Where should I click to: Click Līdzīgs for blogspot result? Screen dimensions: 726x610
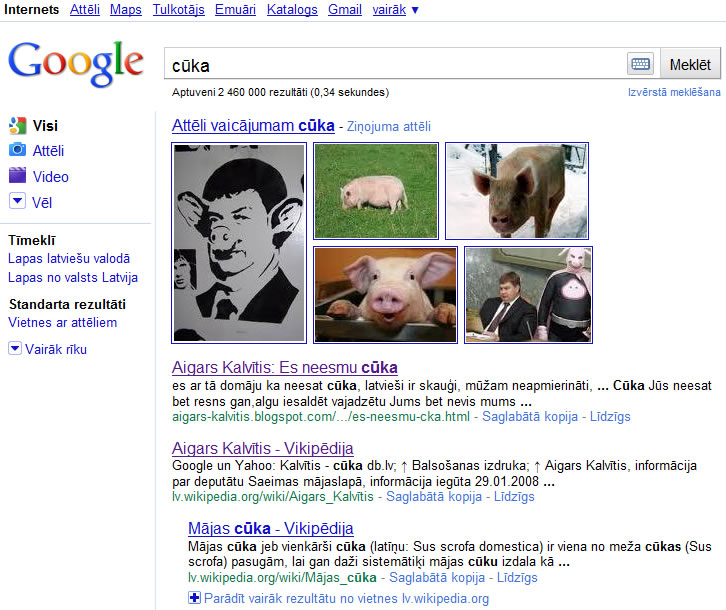(x=610, y=416)
